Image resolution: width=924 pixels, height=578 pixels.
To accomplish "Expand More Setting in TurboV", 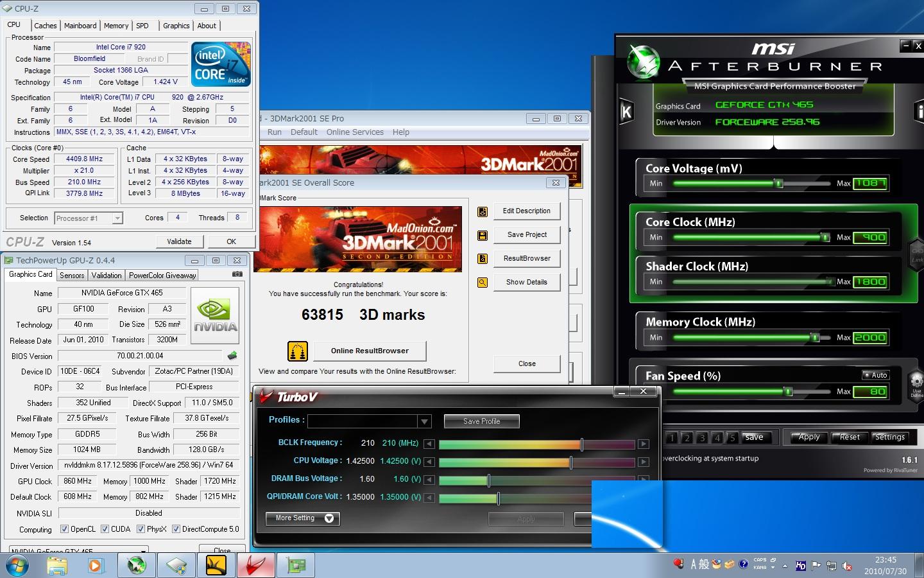I will [x=302, y=518].
